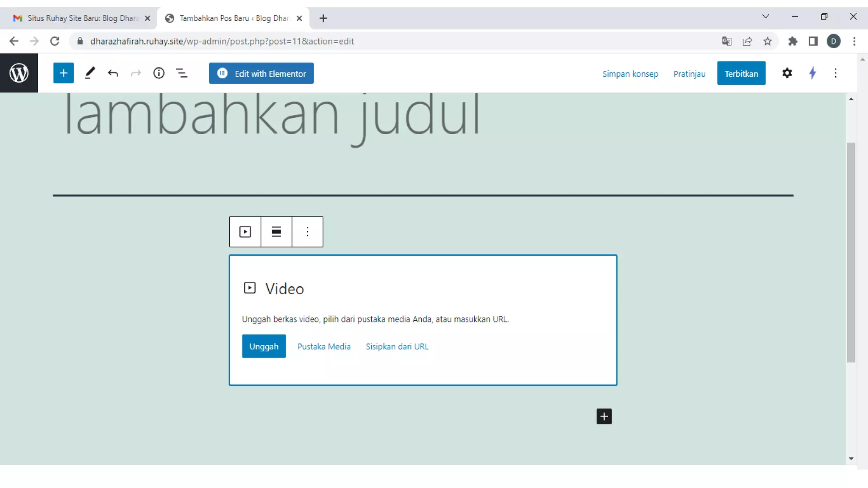Click Sisipkan dari URL link
Viewport: 868px width, 488px height.
pos(397,346)
